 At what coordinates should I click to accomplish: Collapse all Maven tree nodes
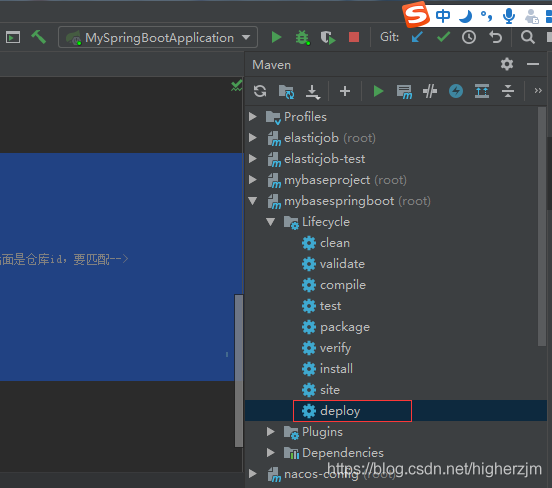(x=508, y=91)
